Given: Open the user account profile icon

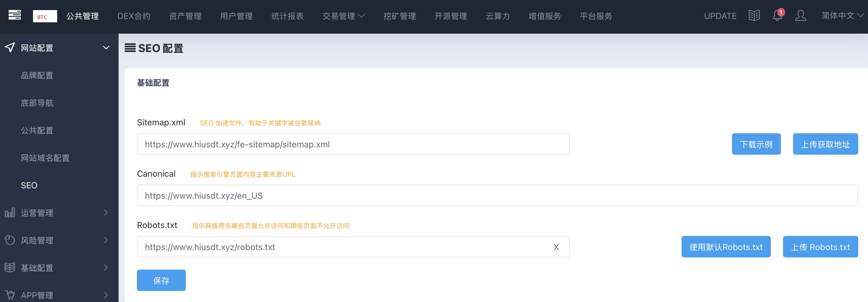Looking at the screenshot, I should click(801, 16).
